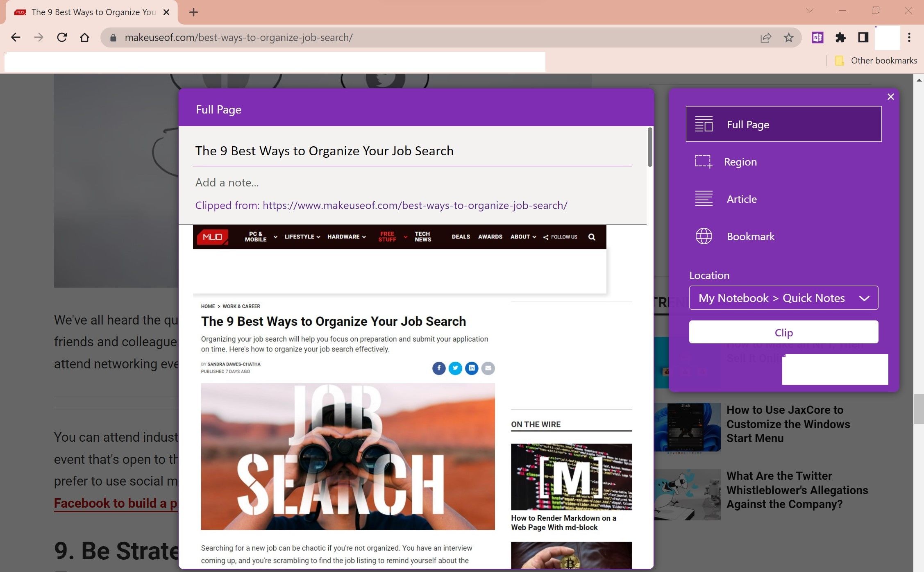This screenshot has width=924, height=572.
Task: Open Awards in preview navigation
Action: [490, 237]
